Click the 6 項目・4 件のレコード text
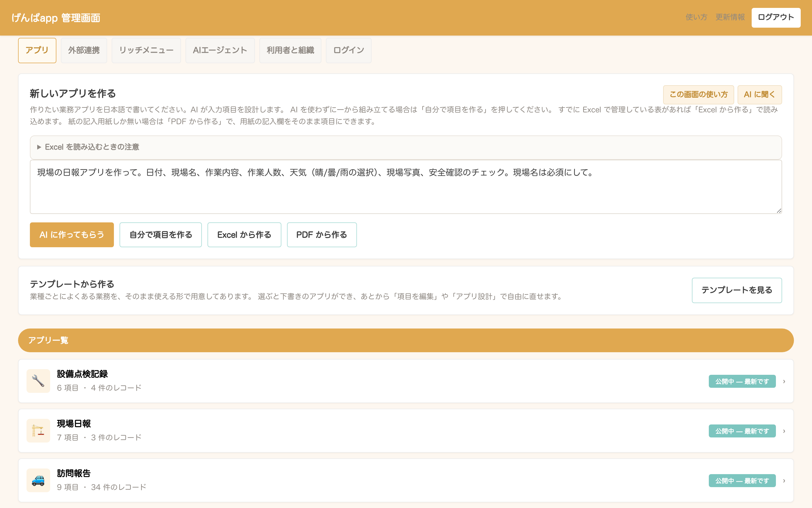Viewport: 812px width, 508px height. pyautogui.click(x=99, y=388)
